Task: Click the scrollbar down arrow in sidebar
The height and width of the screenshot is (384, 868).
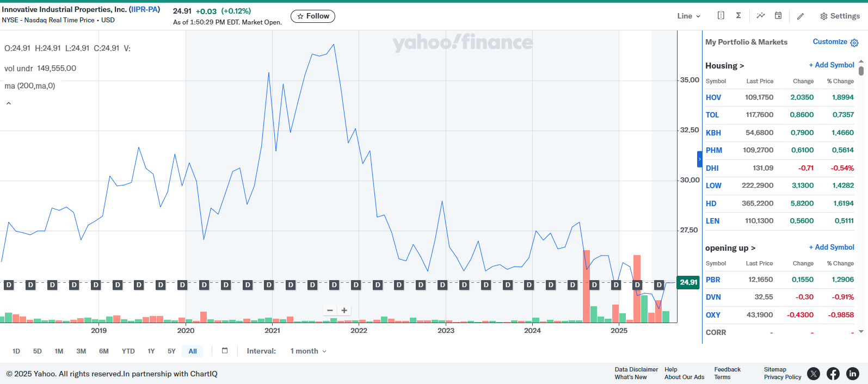Action: tap(861, 331)
